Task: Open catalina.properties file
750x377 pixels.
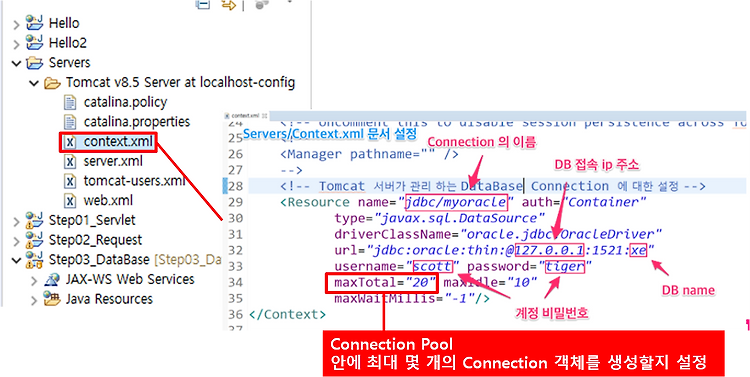Action: [x=137, y=122]
